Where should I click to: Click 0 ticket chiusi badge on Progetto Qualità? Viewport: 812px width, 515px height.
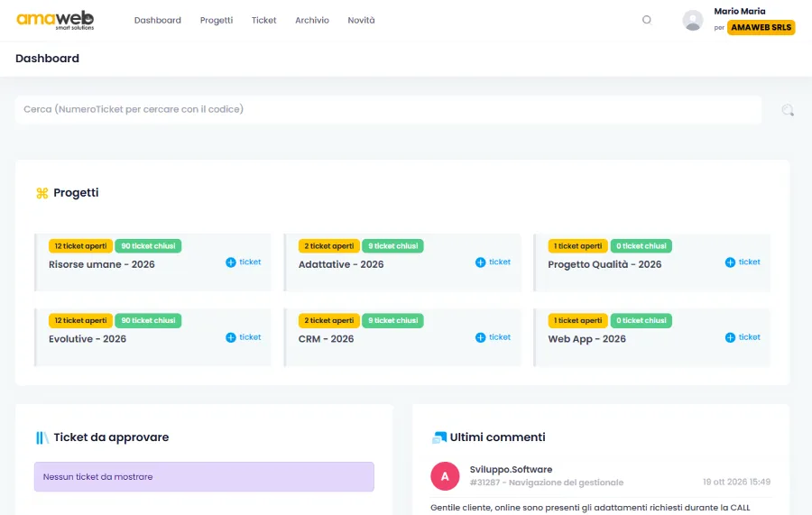pos(641,246)
